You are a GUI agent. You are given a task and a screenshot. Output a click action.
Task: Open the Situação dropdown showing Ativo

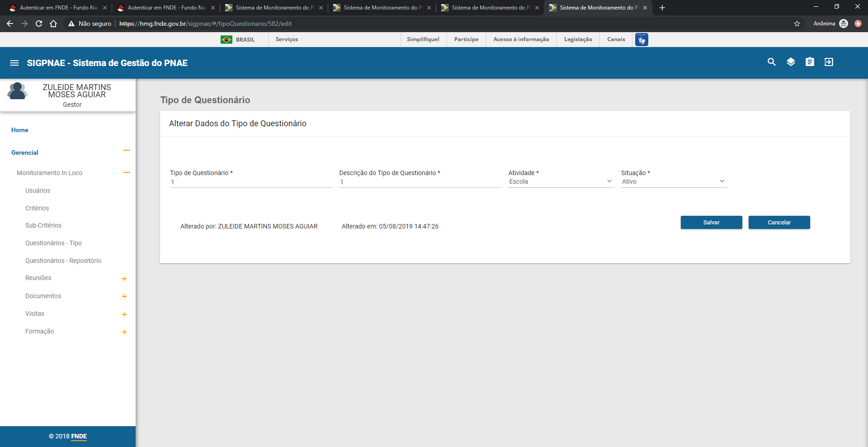tap(673, 181)
